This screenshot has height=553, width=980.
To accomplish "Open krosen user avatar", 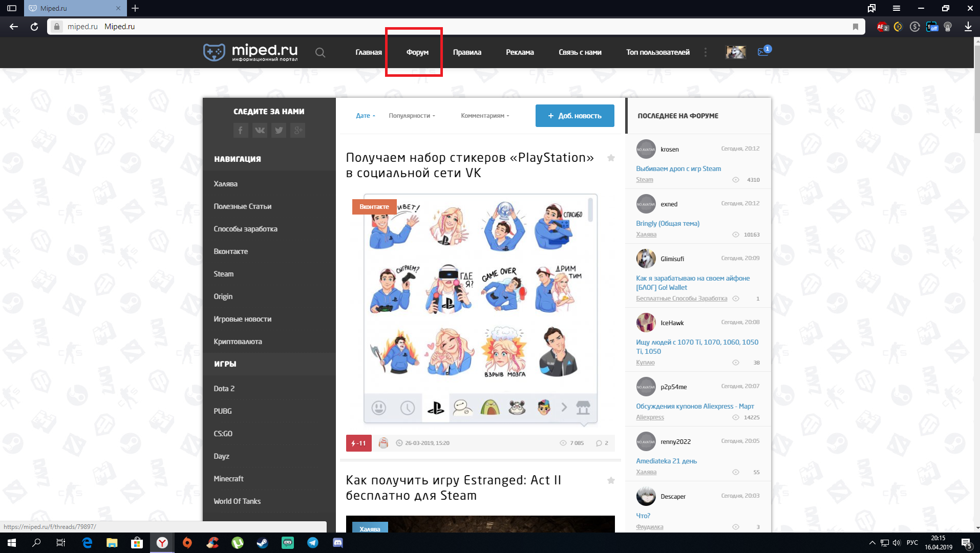I will (x=646, y=149).
